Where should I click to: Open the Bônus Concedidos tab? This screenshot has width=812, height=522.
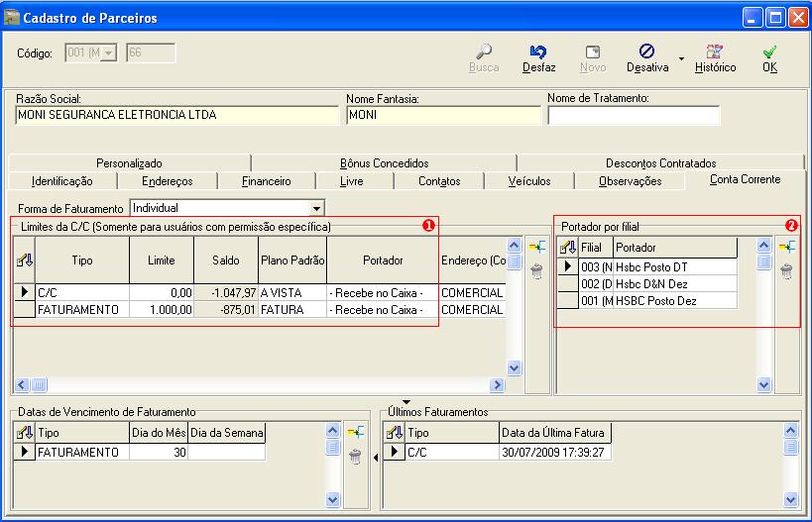tap(384, 163)
